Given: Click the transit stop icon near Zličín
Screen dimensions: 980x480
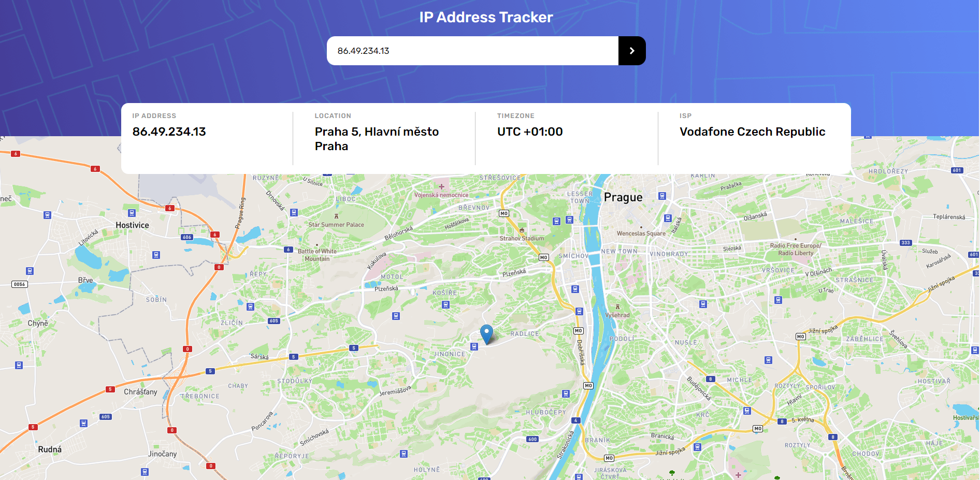Looking at the screenshot, I should [251, 307].
